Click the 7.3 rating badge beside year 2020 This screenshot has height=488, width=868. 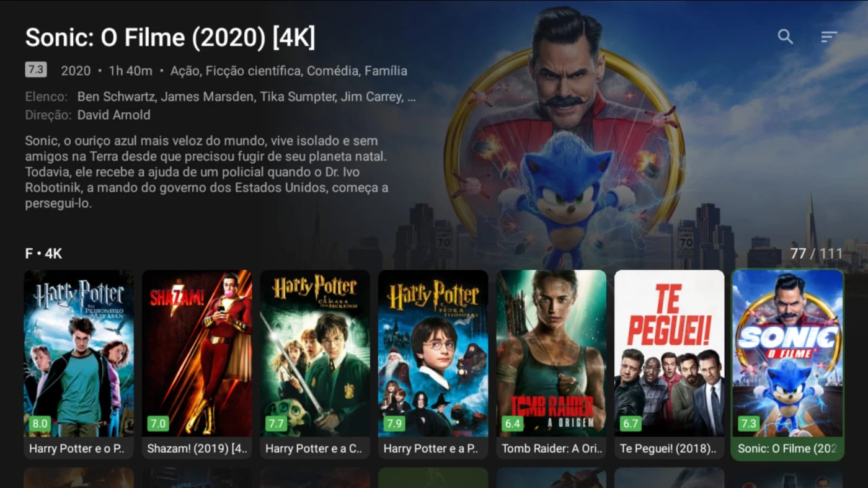pyautogui.click(x=36, y=69)
